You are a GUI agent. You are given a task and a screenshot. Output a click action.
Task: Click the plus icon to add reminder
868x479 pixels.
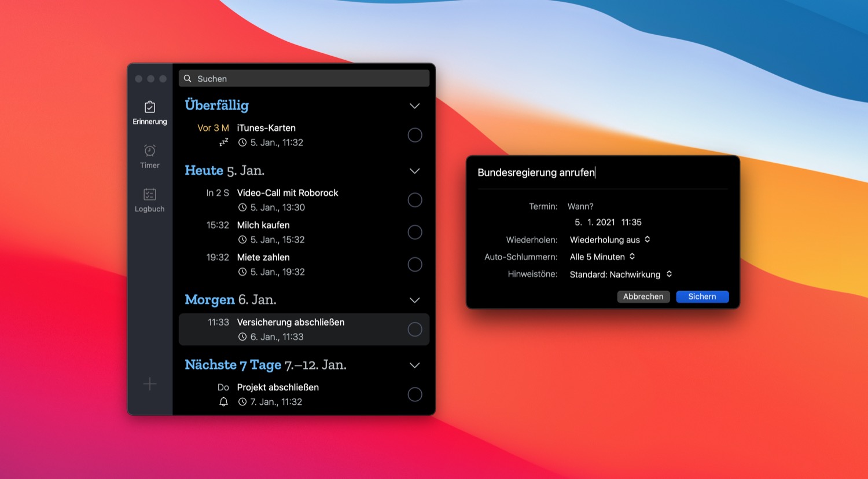[x=150, y=383]
